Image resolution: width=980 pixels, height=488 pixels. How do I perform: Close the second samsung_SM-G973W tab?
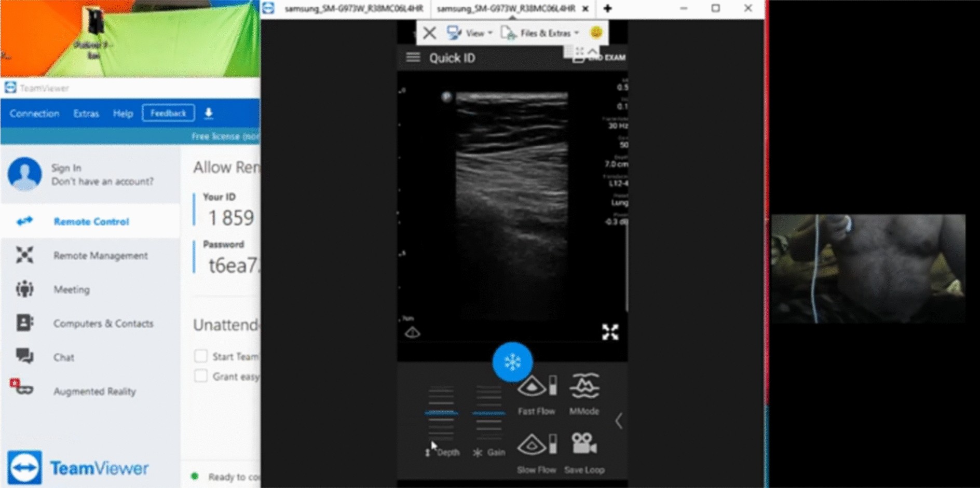586,9
